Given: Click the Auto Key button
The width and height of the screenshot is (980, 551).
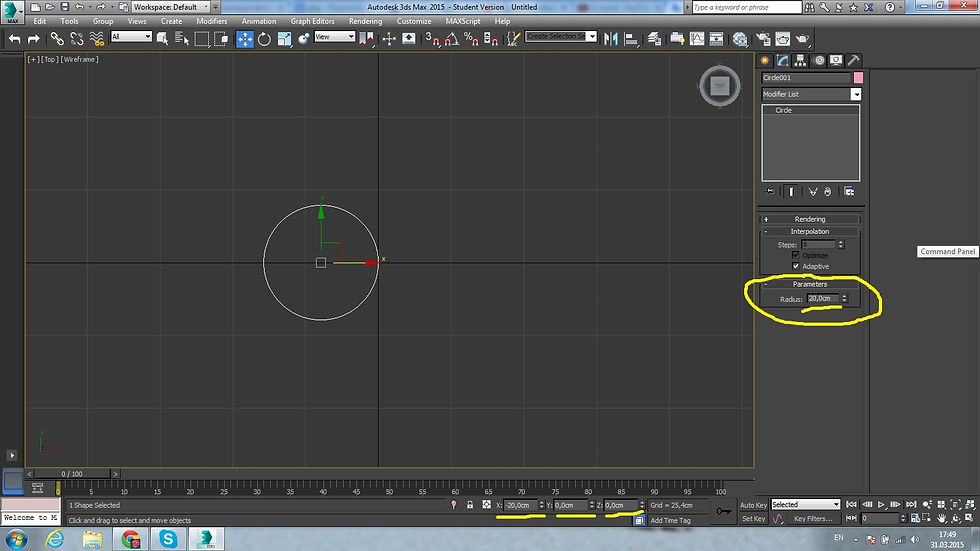Looking at the screenshot, I should (753, 505).
